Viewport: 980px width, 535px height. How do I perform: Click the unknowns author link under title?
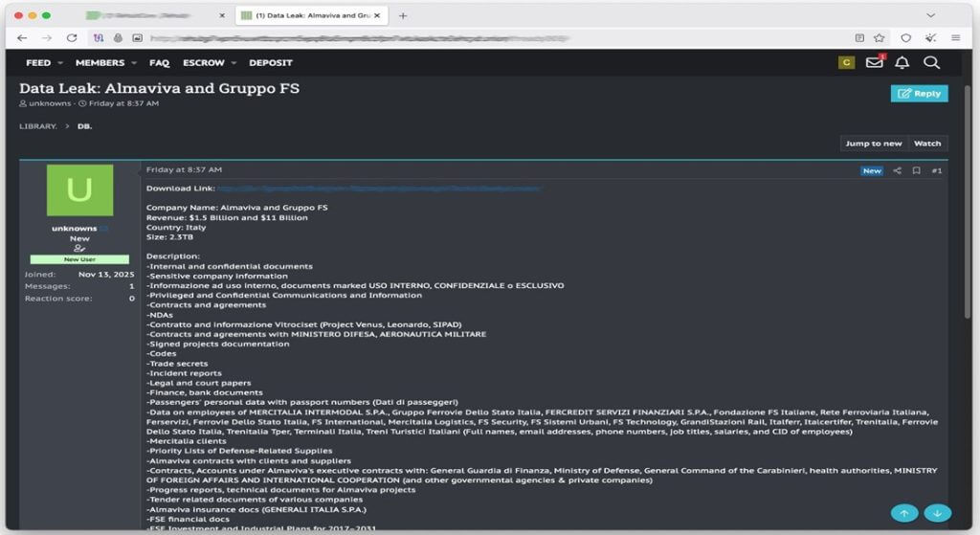click(50, 103)
